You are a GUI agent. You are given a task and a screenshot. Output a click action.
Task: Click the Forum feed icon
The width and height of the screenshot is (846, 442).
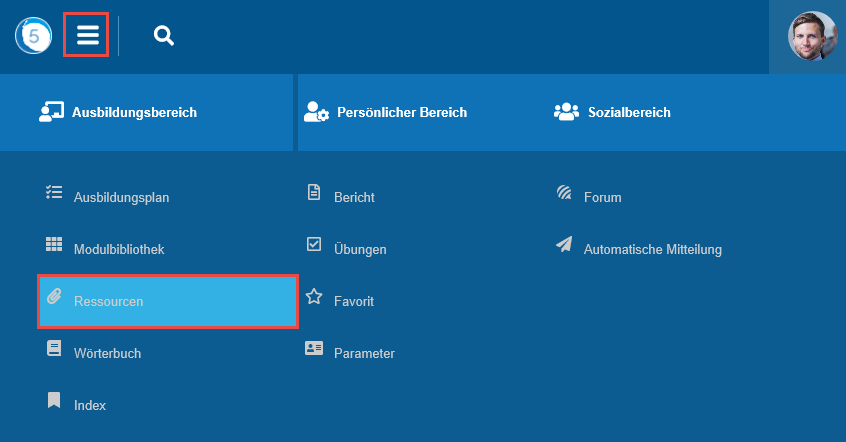[x=564, y=192]
